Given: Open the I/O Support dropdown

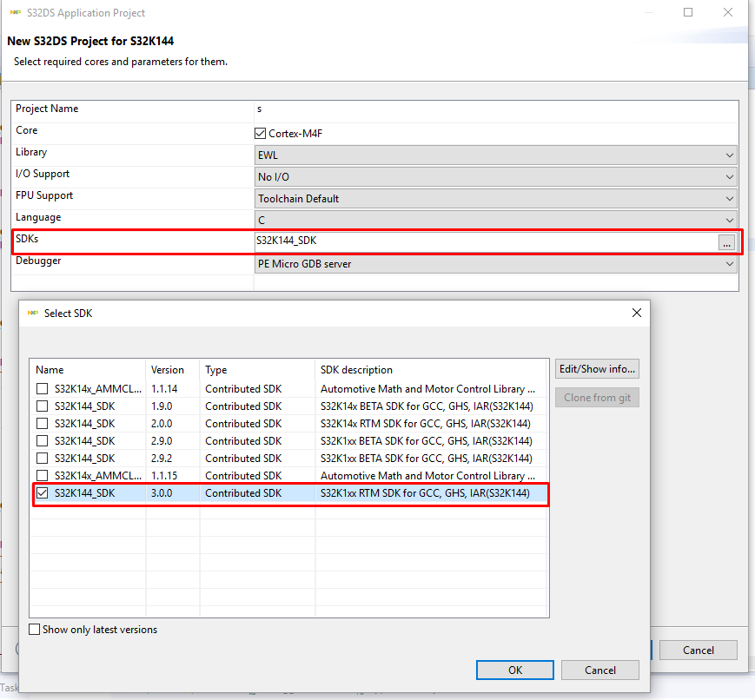Looking at the screenshot, I should tap(495, 176).
